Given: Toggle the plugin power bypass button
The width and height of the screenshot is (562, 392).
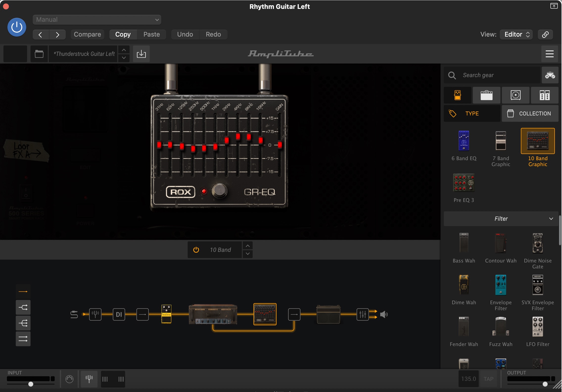Looking at the screenshot, I should tap(17, 27).
